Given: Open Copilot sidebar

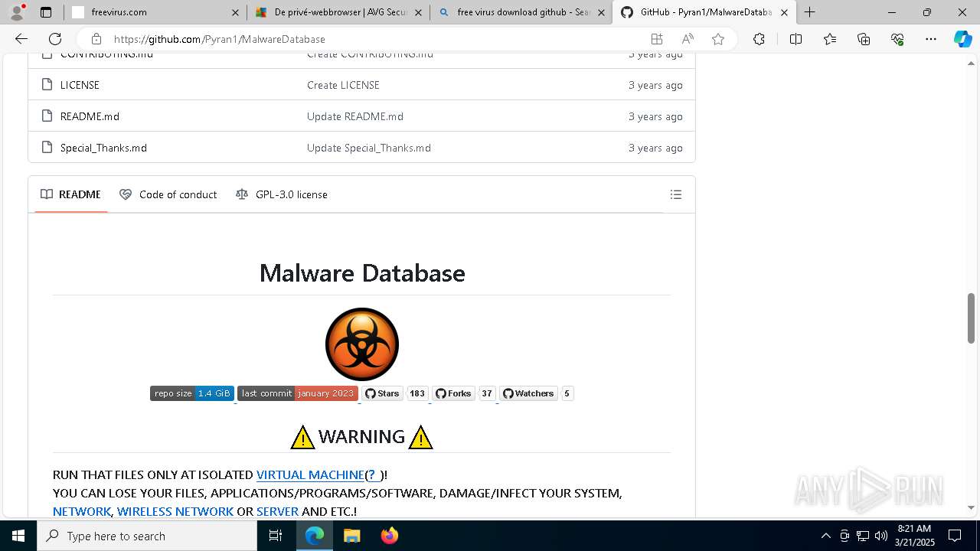Looking at the screenshot, I should click(962, 39).
